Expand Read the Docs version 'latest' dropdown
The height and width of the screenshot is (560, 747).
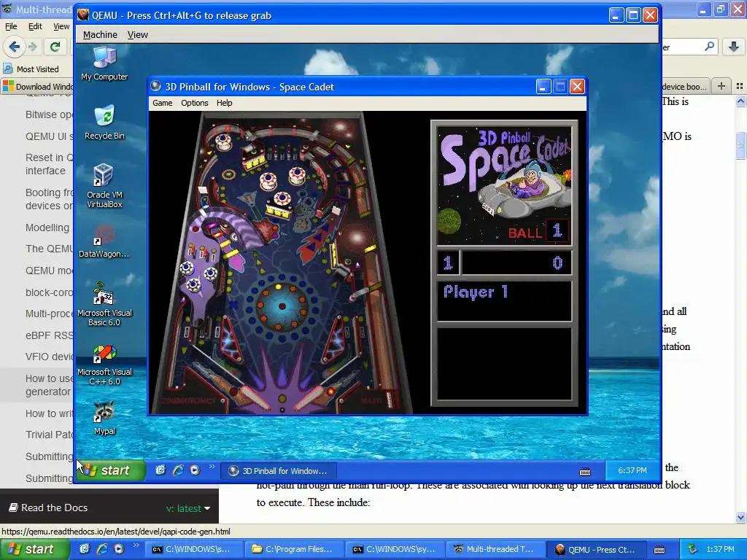click(189, 508)
